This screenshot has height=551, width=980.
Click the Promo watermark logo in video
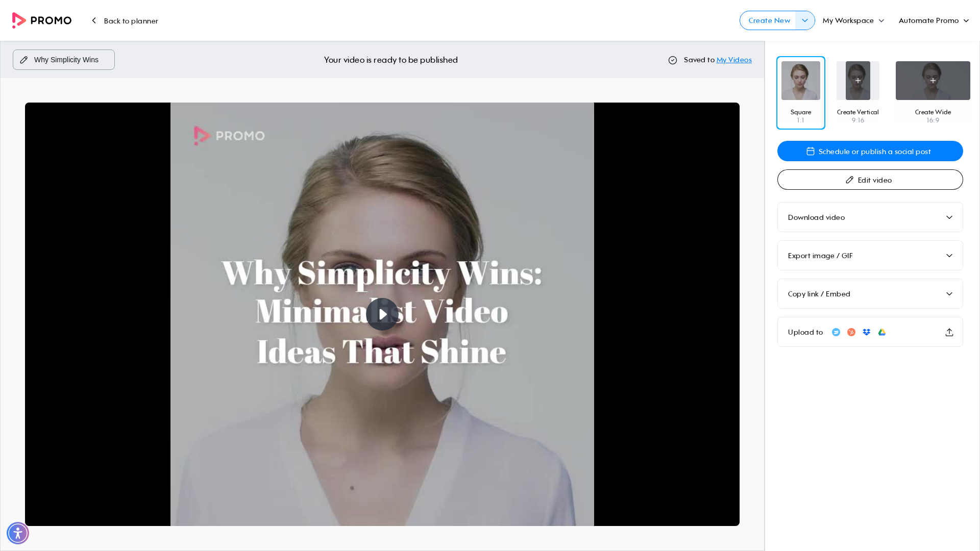click(229, 136)
